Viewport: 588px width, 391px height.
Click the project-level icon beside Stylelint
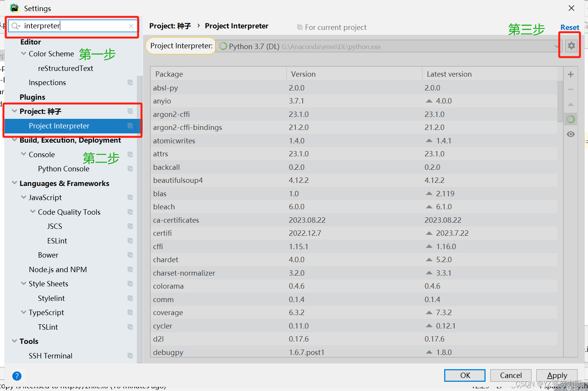(130, 298)
